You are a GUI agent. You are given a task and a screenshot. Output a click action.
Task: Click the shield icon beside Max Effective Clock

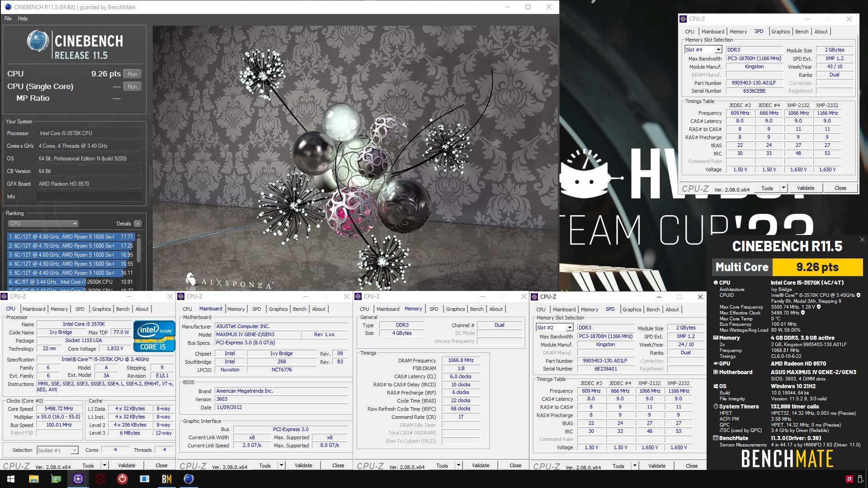click(803, 313)
